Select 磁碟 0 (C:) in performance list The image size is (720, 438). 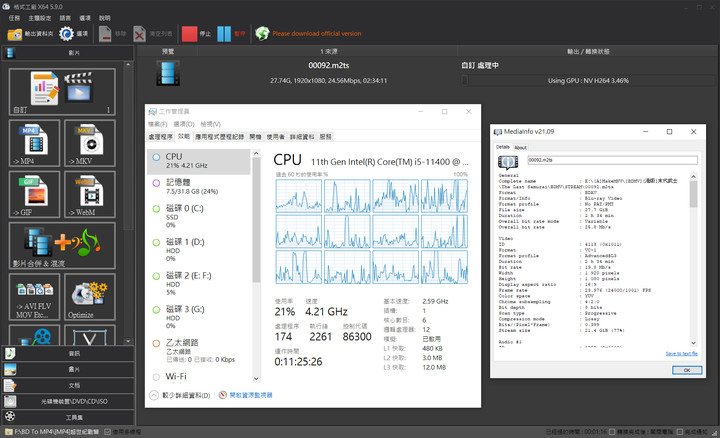[199, 216]
